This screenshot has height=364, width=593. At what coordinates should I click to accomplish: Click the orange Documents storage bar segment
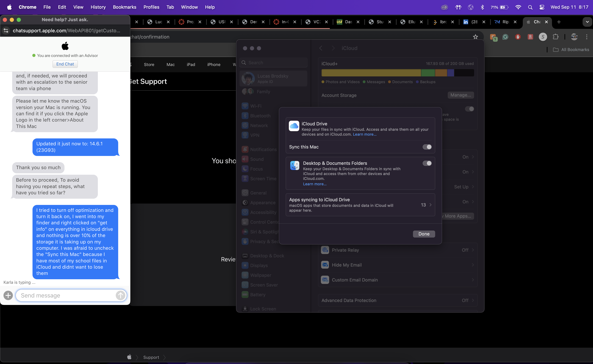441,73
